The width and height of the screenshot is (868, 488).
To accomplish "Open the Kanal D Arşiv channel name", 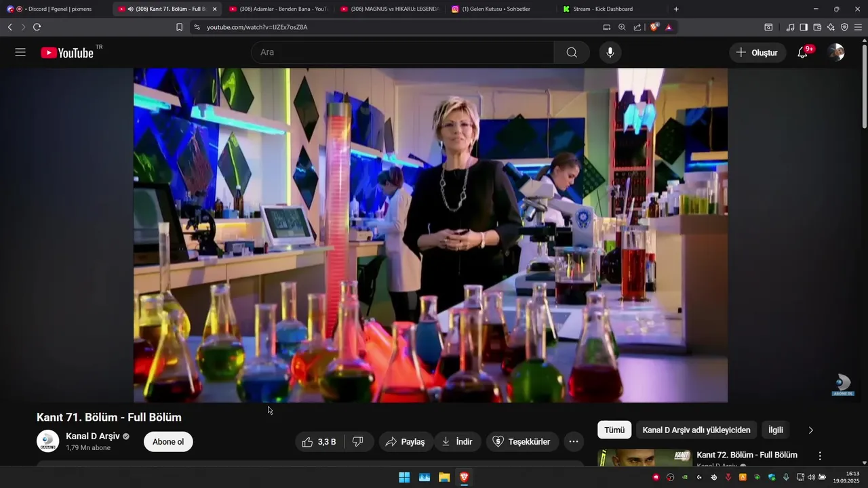I will click(92, 436).
